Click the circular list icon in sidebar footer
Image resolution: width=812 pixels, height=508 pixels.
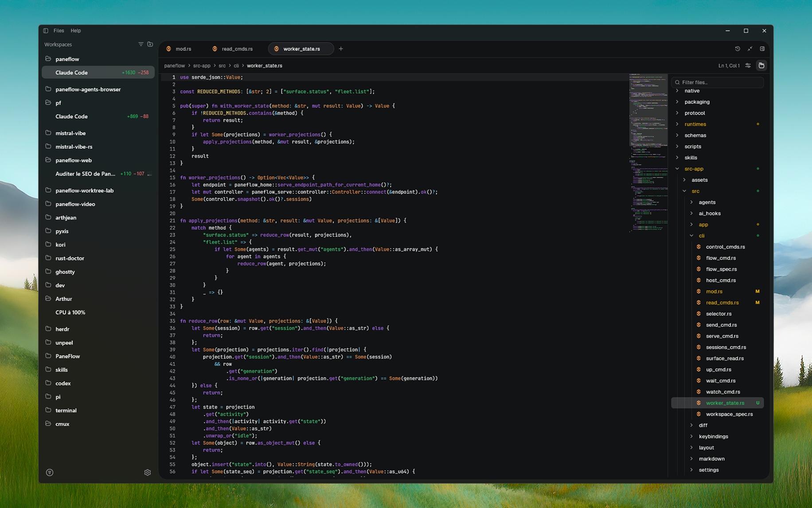[50, 473]
